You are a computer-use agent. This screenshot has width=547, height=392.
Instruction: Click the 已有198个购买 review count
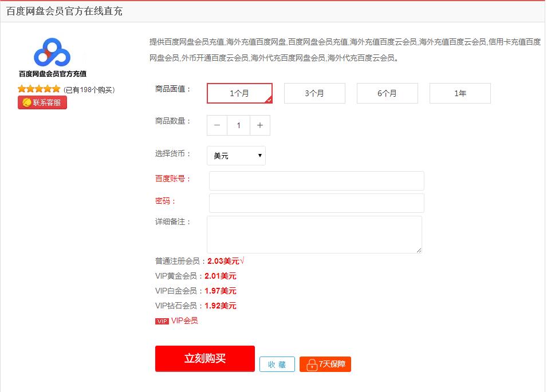coord(89,90)
